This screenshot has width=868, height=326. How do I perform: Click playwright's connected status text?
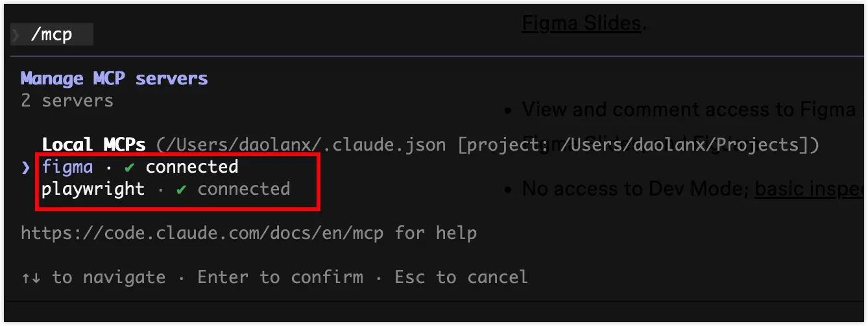coord(244,189)
